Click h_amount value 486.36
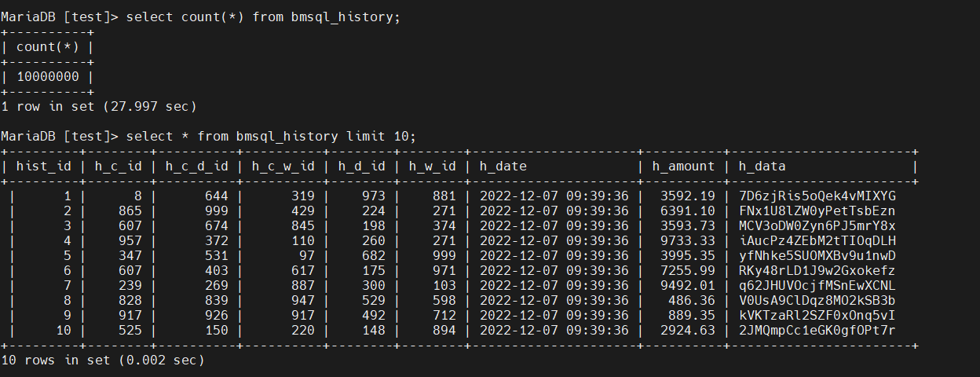This screenshot has height=377, width=980. coord(692,301)
